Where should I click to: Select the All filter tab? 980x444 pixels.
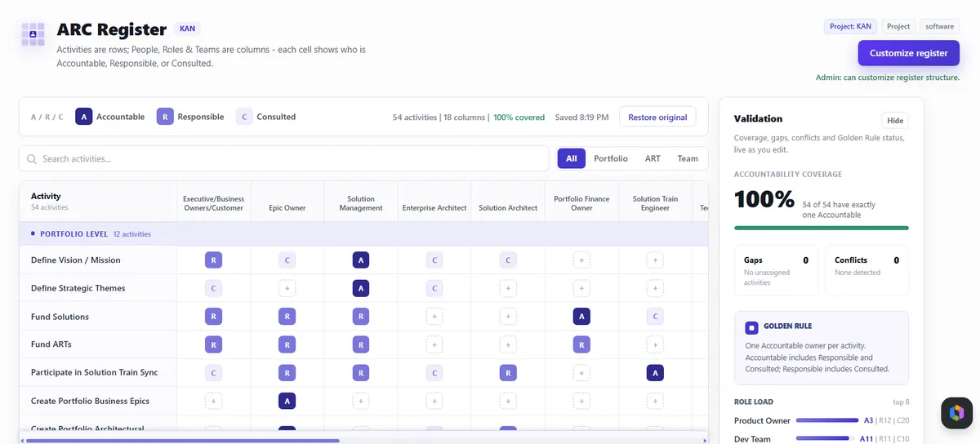click(x=572, y=158)
